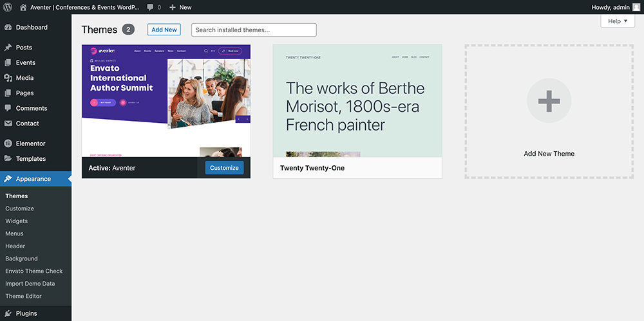The image size is (644, 321).
Task: Select the Twenty Twenty-One theme thumbnail
Action: point(357,101)
